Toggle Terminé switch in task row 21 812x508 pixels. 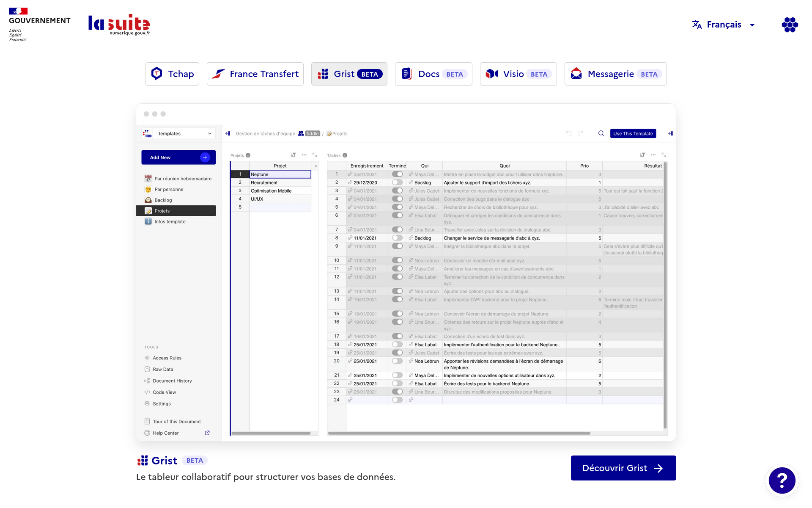397,375
